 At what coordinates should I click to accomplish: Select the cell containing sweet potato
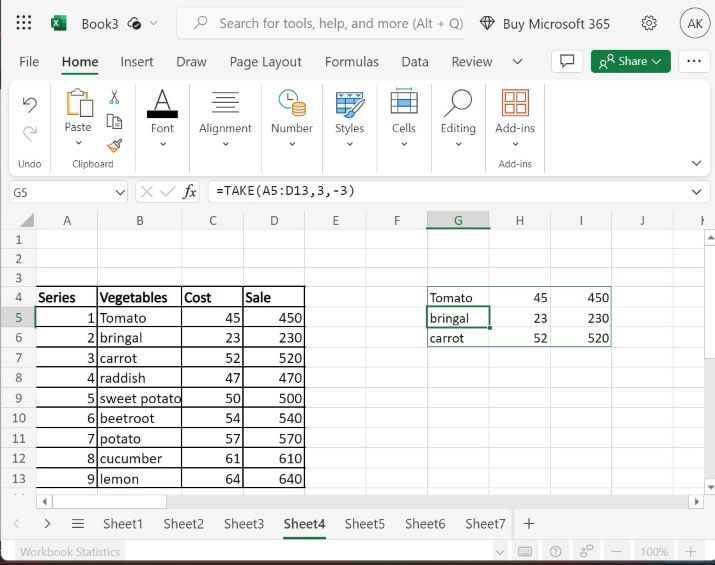point(140,398)
